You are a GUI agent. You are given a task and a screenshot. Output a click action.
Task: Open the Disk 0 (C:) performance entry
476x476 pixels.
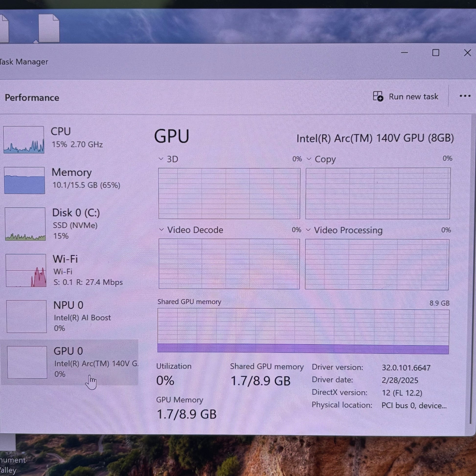click(76, 213)
